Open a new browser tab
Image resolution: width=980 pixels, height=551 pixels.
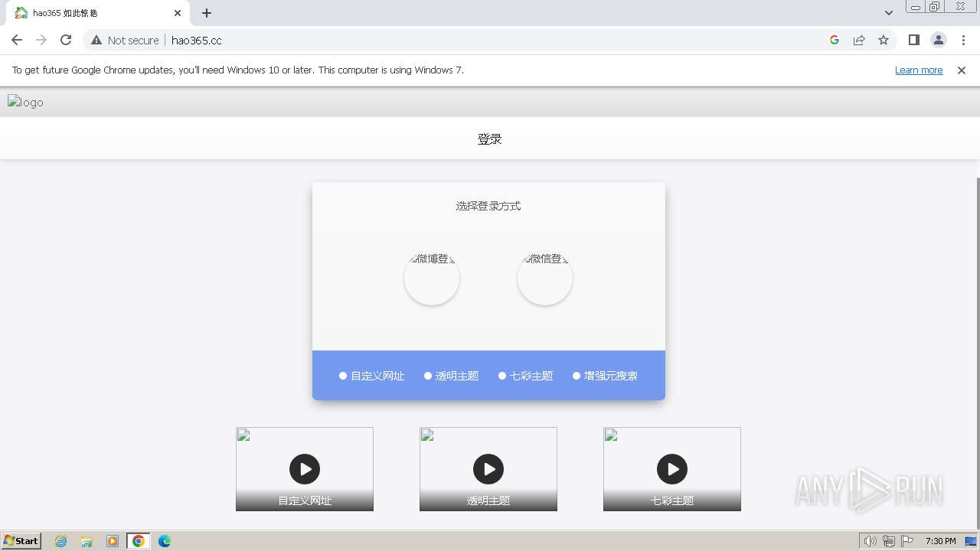click(207, 13)
